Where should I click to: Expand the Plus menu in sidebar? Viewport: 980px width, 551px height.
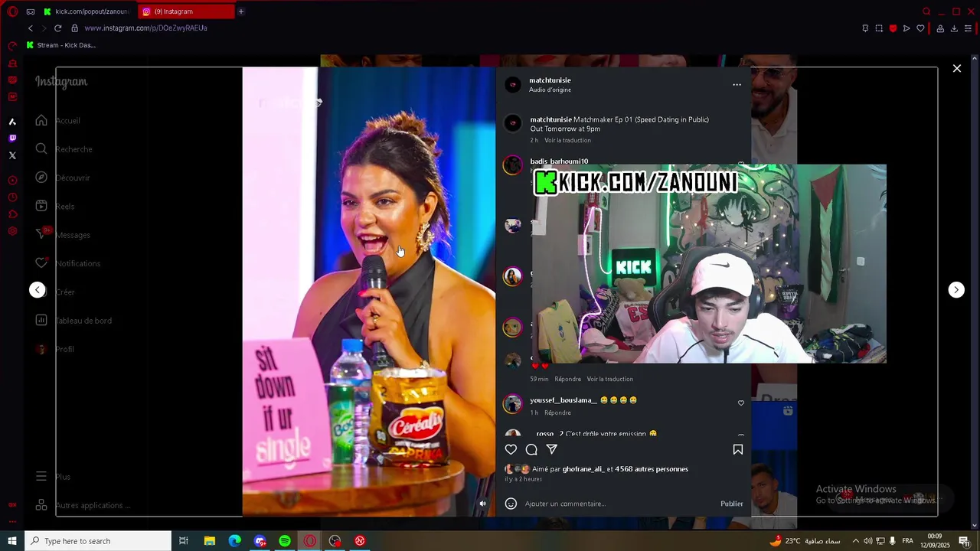(x=54, y=477)
